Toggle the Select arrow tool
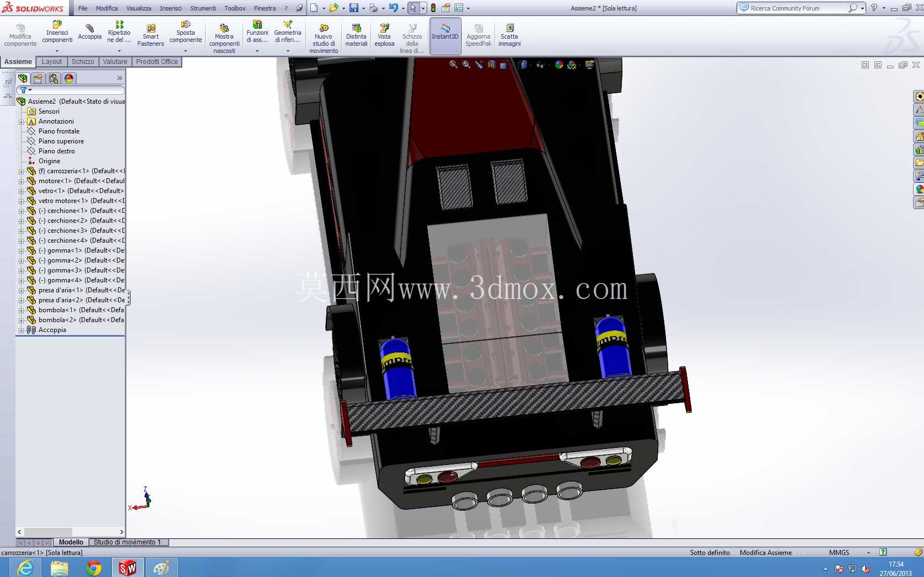Image resolution: width=924 pixels, height=577 pixels. 413,8
